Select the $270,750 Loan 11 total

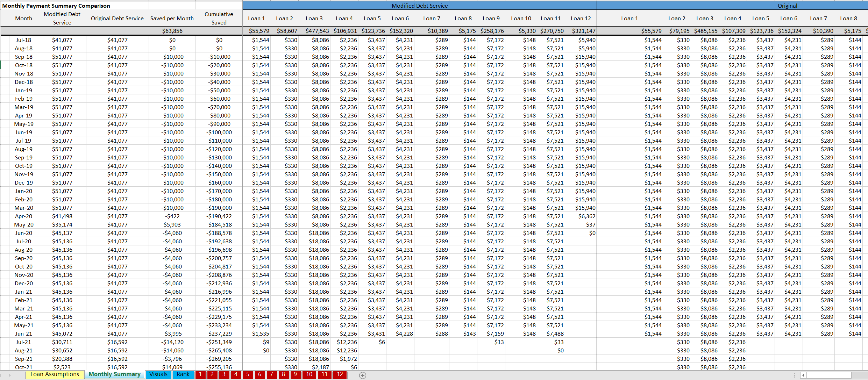pyautogui.click(x=551, y=31)
